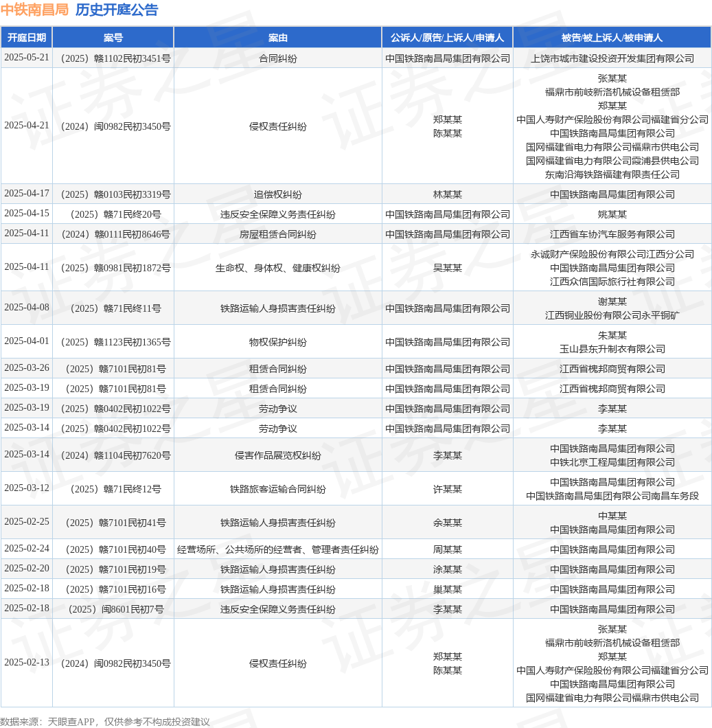712x728 pixels.
Task: Click the 追偿权纠纷 case cause
Action: click(278, 194)
